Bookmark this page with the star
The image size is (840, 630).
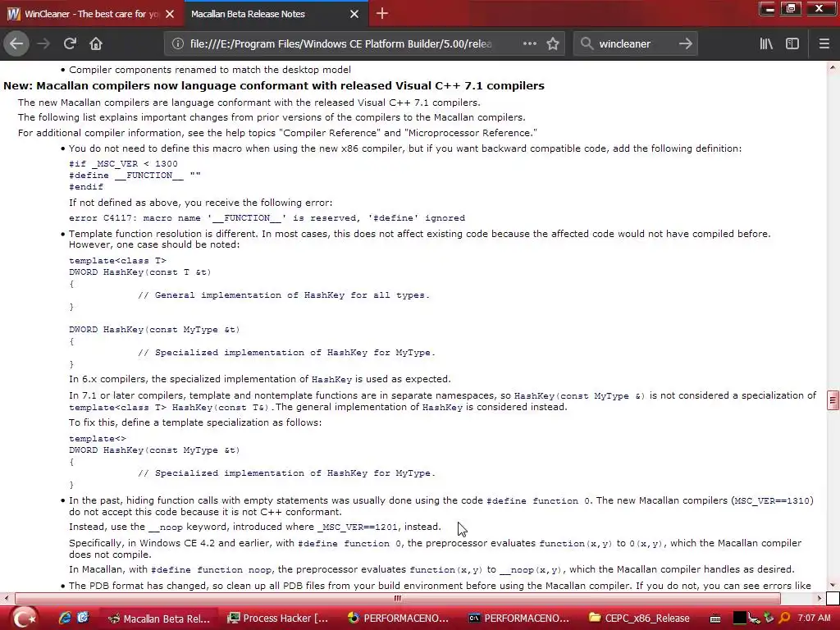pyautogui.click(x=553, y=43)
